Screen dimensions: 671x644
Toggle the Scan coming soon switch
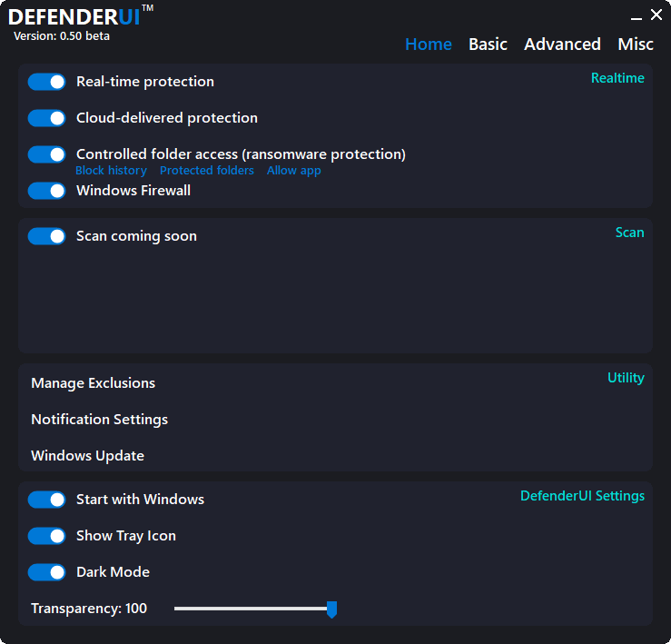click(46, 236)
